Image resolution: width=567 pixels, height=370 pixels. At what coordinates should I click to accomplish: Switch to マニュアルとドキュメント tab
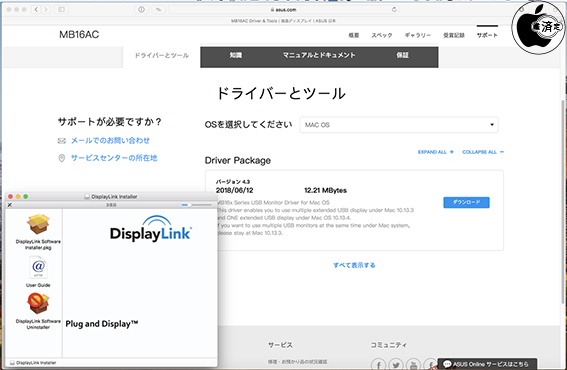pyautogui.click(x=319, y=55)
